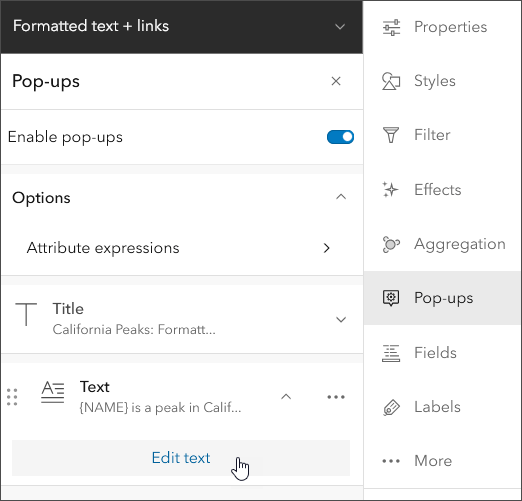522x501 pixels.
Task: Select the Styles shapes icon
Action: (x=391, y=81)
